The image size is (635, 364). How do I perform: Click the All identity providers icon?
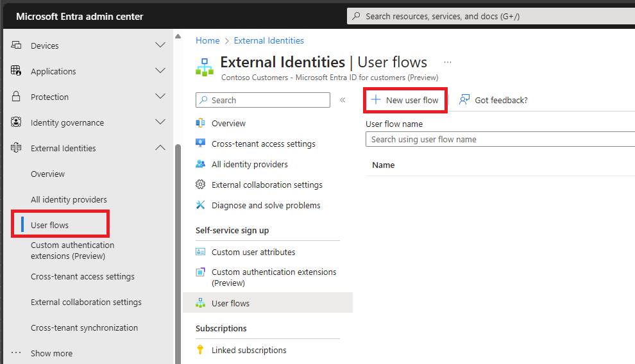pyautogui.click(x=201, y=164)
